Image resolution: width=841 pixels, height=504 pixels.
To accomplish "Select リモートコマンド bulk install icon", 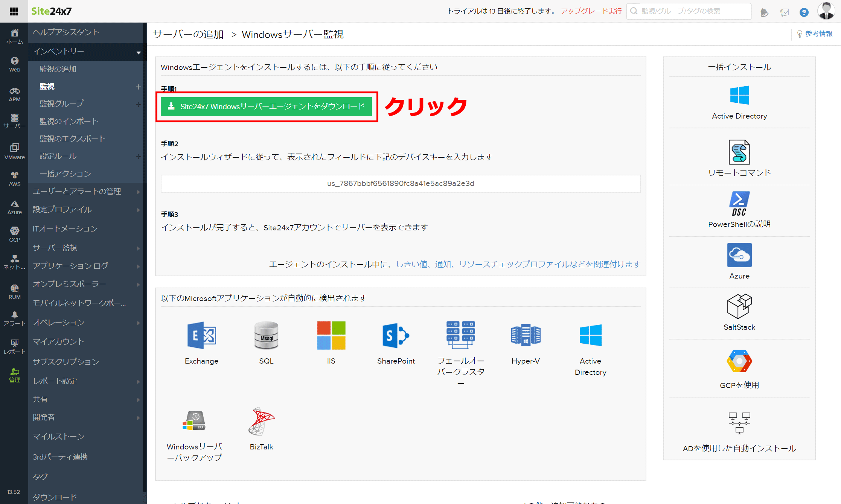I will (739, 152).
